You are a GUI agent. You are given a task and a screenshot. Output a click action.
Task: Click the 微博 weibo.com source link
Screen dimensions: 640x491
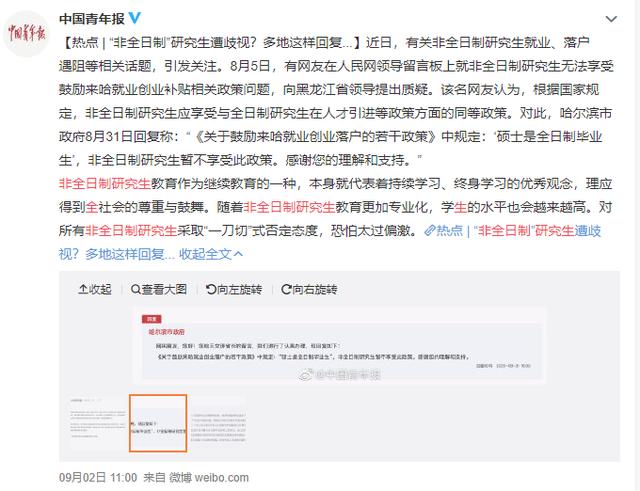click(x=209, y=478)
